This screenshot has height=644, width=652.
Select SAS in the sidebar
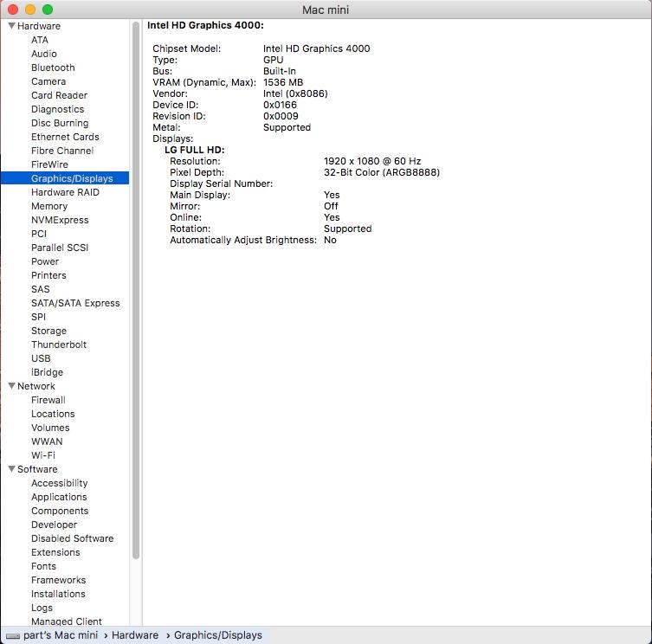(41, 289)
